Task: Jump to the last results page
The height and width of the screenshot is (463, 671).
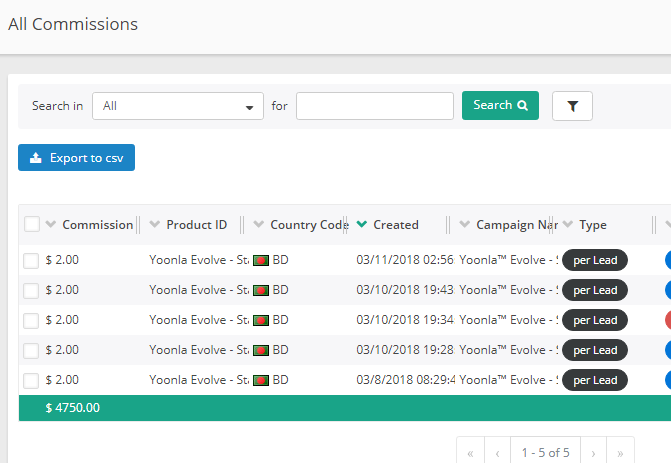Action: [620, 453]
